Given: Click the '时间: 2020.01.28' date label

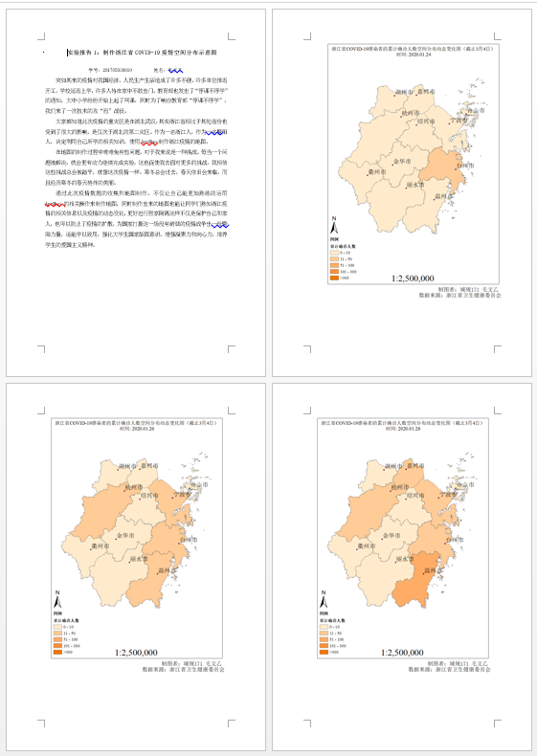Looking at the screenshot, I should pyautogui.click(x=403, y=429).
